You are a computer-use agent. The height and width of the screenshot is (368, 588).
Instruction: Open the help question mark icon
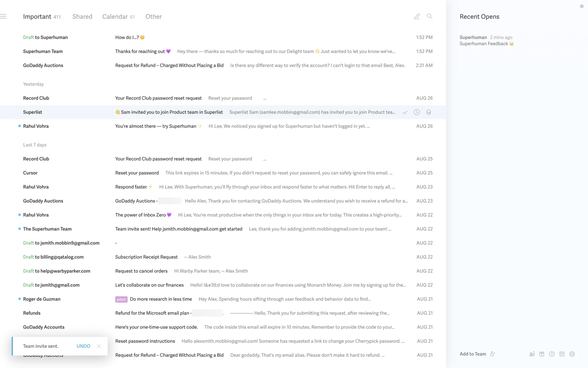pyautogui.click(x=552, y=354)
